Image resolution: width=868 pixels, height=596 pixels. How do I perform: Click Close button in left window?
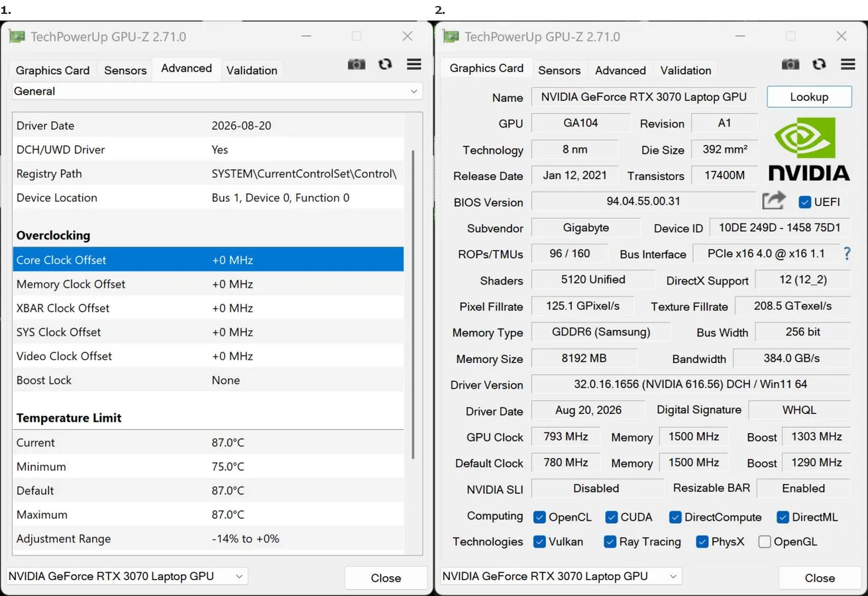[386, 577]
